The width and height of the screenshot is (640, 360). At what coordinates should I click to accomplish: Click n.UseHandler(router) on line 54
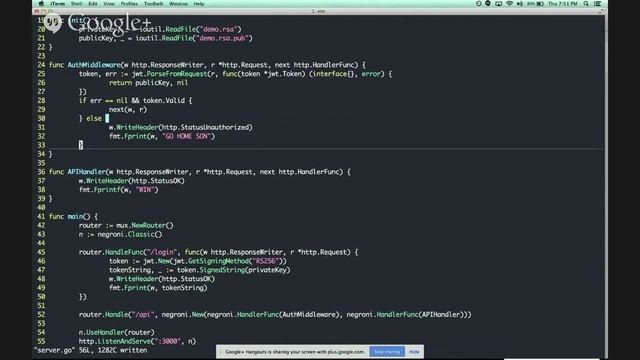click(x=117, y=333)
